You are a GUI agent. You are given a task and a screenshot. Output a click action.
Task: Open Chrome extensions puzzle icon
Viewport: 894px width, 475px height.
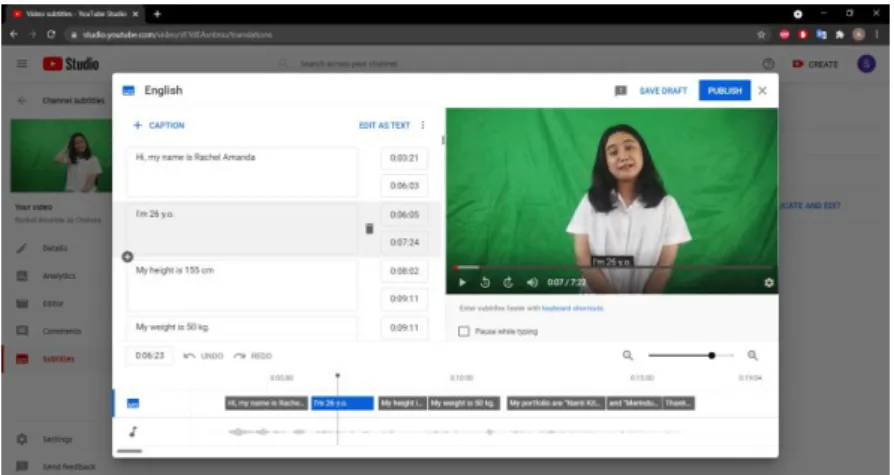839,34
